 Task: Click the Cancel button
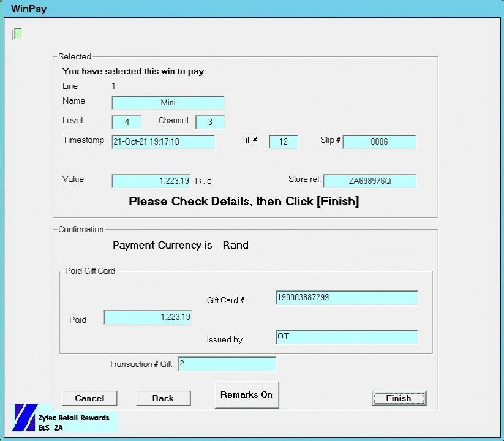click(x=89, y=398)
